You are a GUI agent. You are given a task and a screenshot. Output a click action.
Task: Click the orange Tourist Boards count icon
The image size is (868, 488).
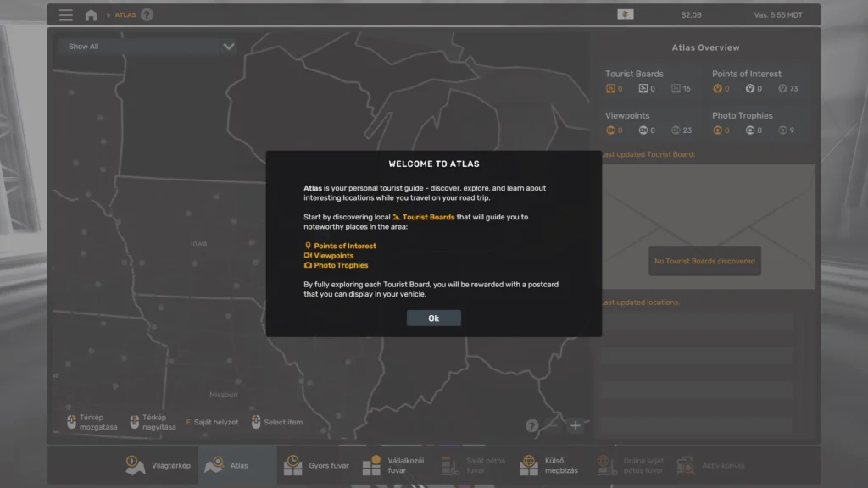[x=610, y=88]
